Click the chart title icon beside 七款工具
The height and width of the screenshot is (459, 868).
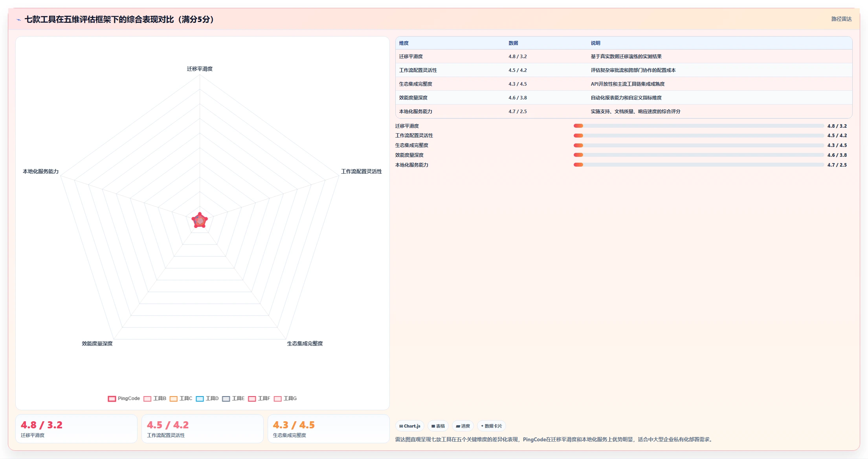[18, 20]
